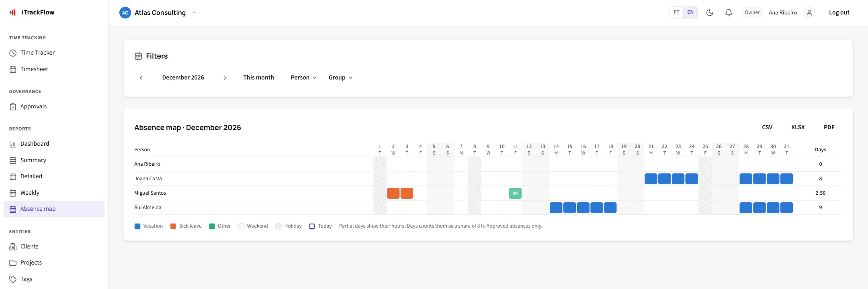Image resolution: width=868 pixels, height=289 pixels.
Task: Click the 'December 2026' month label
Action: click(x=183, y=77)
